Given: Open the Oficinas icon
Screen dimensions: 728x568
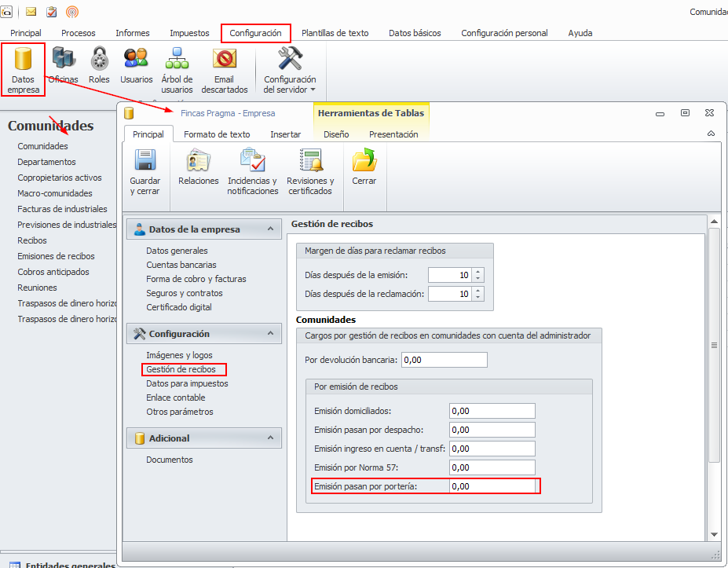Looking at the screenshot, I should 63,65.
